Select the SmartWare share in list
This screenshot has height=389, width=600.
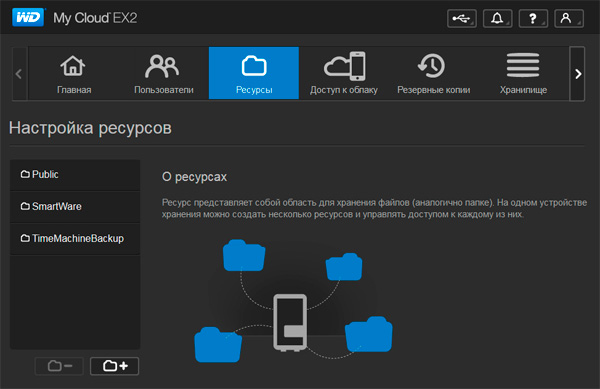pos(75,207)
